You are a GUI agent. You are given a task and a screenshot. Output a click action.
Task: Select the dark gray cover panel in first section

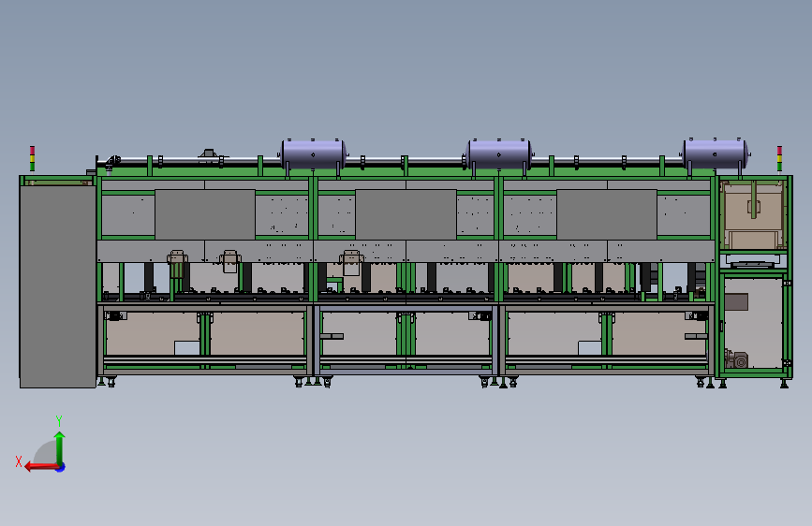coord(205,214)
